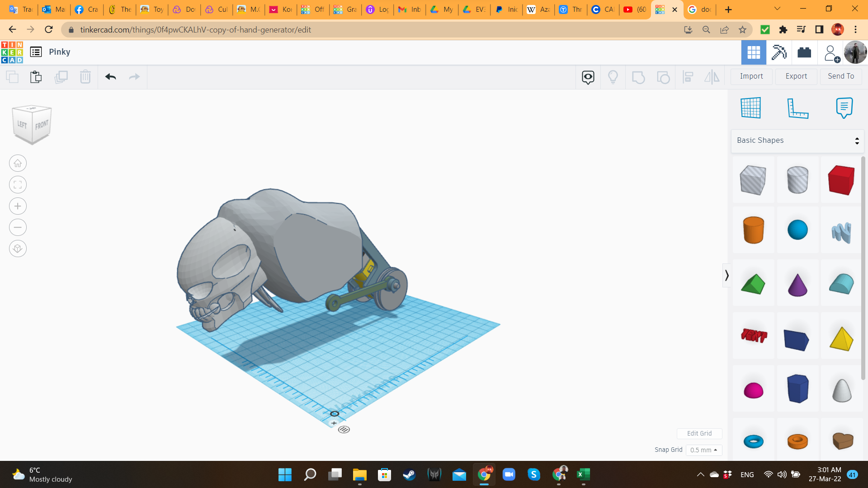Click the Zoom out minus icon

[x=18, y=227]
